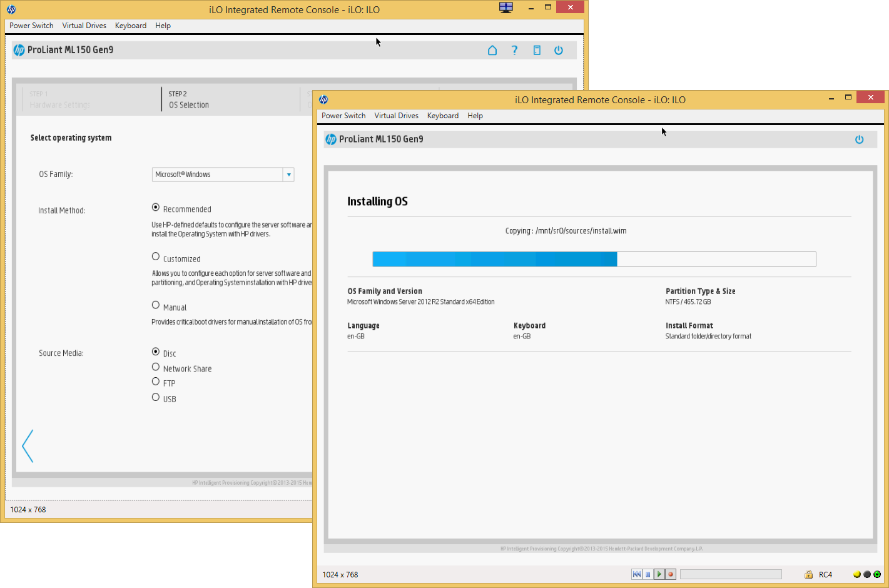Go back using the left chevron arrow
The height and width of the screenshot is (588, 889).
pos(28,446)
